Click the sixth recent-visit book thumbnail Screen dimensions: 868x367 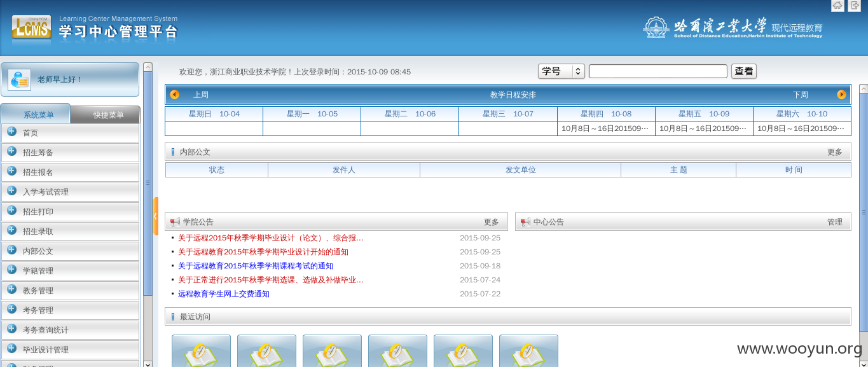click(528, 350)
